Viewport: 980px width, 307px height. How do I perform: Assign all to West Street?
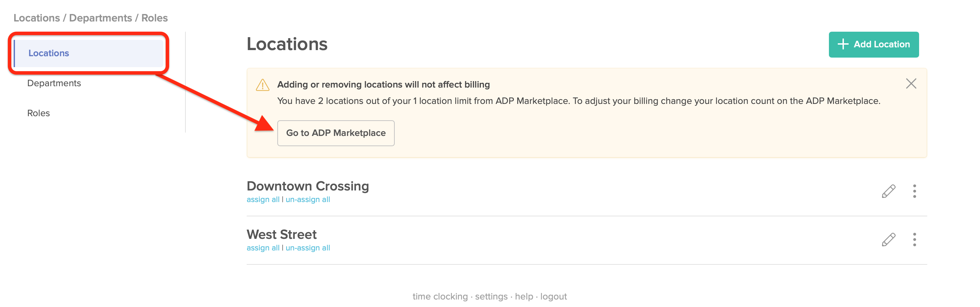[x=263, y=248]
